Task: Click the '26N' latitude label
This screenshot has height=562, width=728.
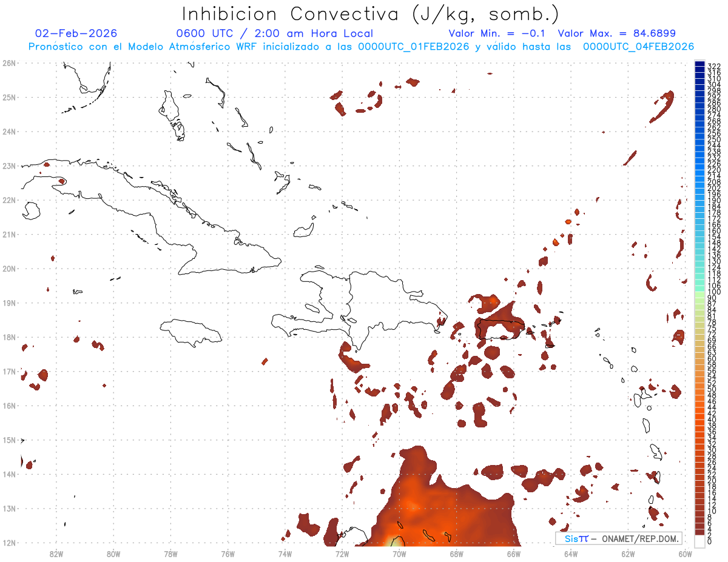Action: click(9, 63)
